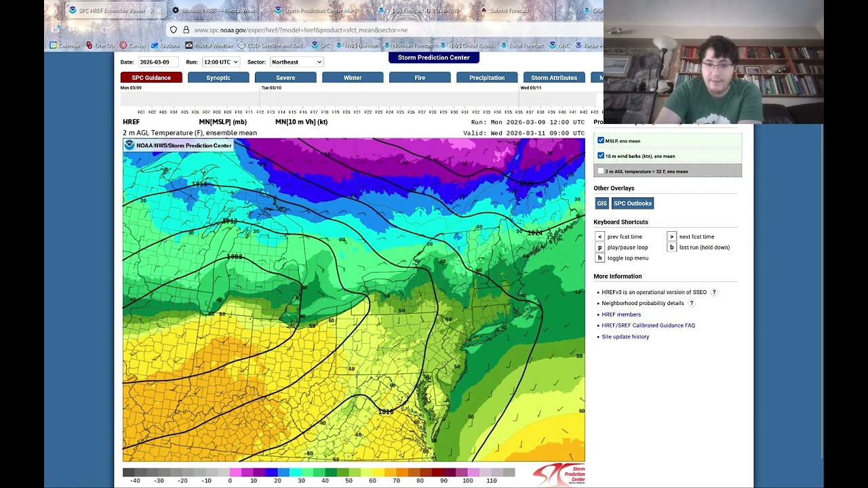Open the Winter product menu
868x488 pixels.
(353, 77)
